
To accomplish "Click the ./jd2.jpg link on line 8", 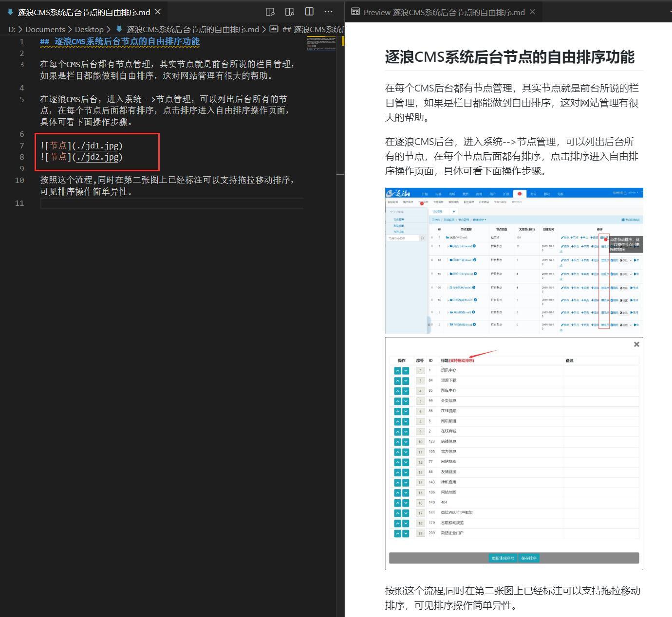I will 96,157.
